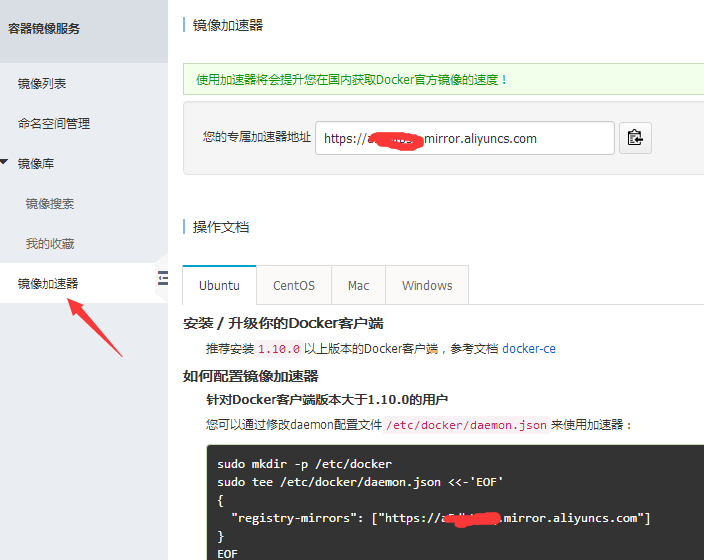This screenshot has width=704, height=560.
Task: Click the sudo mkdir -p /etc/docker line
Action: coord(304,464)
